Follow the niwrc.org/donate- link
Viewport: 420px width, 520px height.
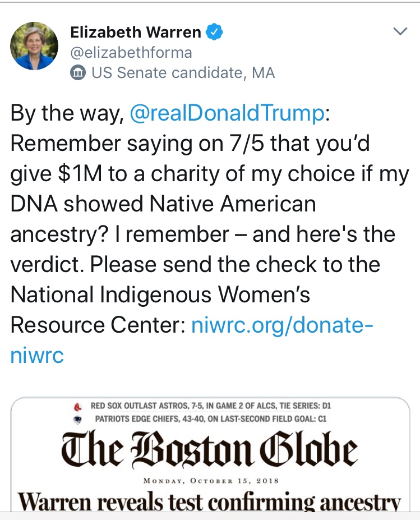[282, 325]
